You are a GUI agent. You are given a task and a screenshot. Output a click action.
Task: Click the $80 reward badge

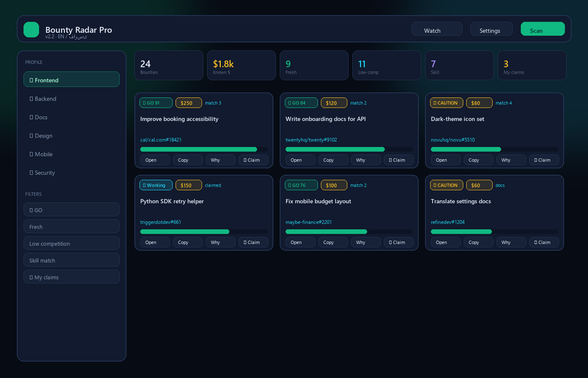(x=479, y=103)
